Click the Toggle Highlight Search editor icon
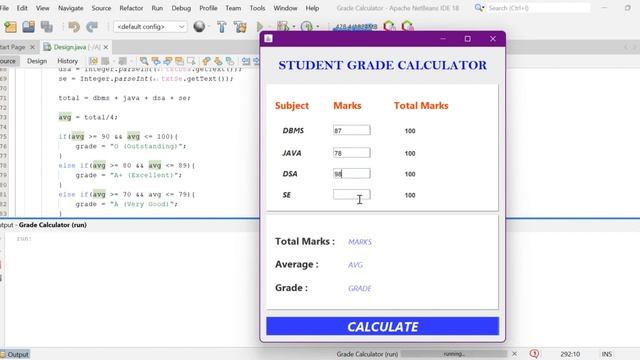Image resolution: width=640 pixels, height=360 pixels. [180, 61]
